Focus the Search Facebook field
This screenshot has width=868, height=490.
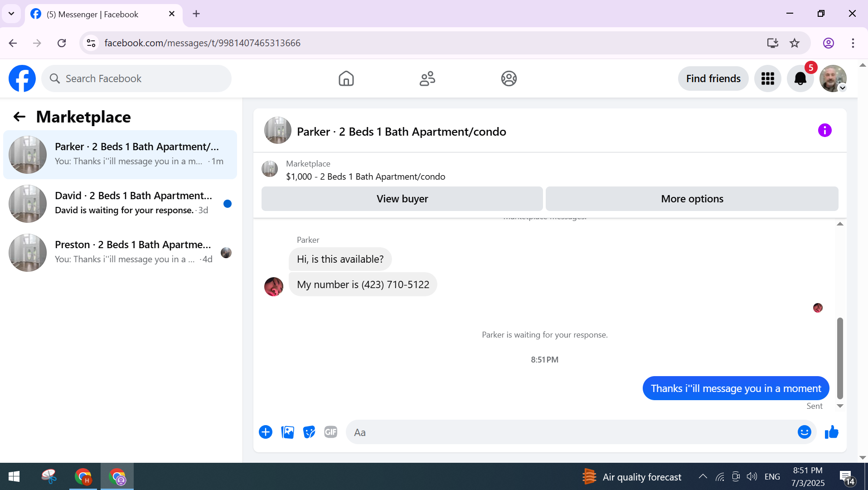[136, 78]
